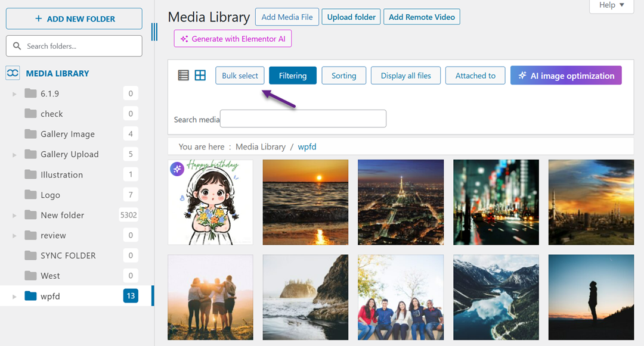The image size is (644, 346).
Task: Select the grid view icon
Action: tap(200, 75)
